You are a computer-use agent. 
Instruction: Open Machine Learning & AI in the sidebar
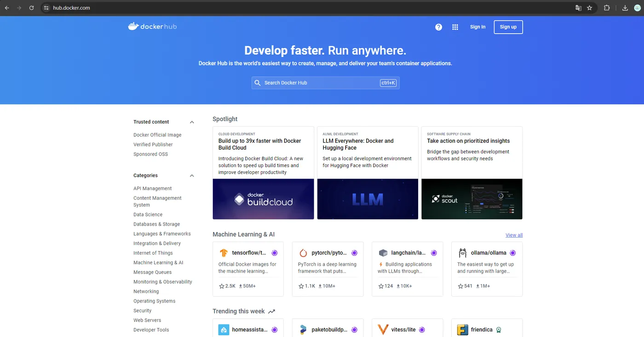[158, 263]
